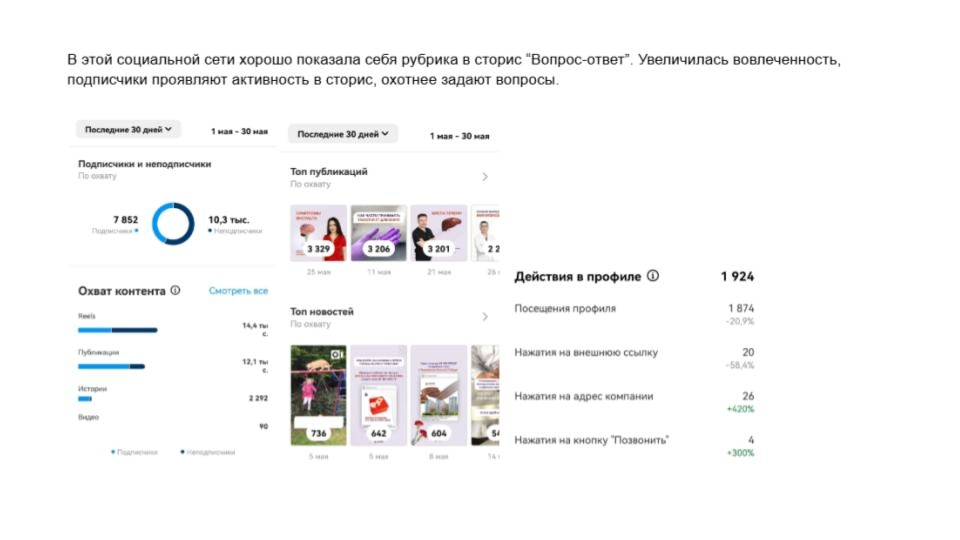Click the 'Топ новостей' heading

322,312
